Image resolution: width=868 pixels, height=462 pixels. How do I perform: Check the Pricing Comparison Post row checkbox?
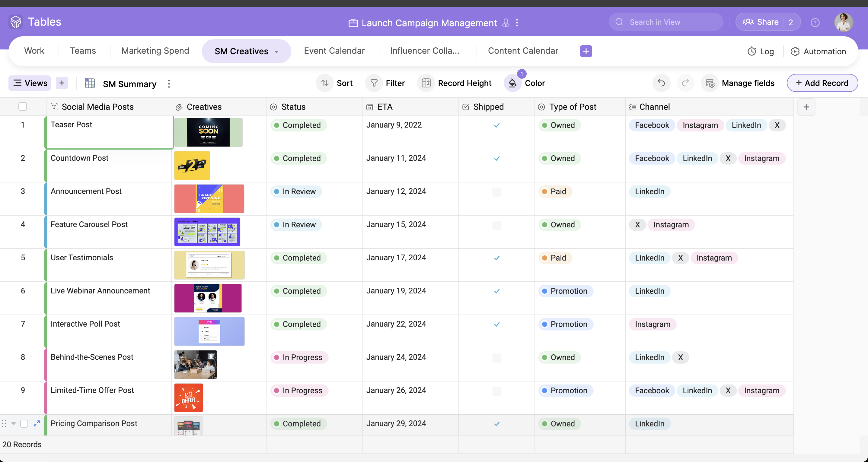[24, 424]
